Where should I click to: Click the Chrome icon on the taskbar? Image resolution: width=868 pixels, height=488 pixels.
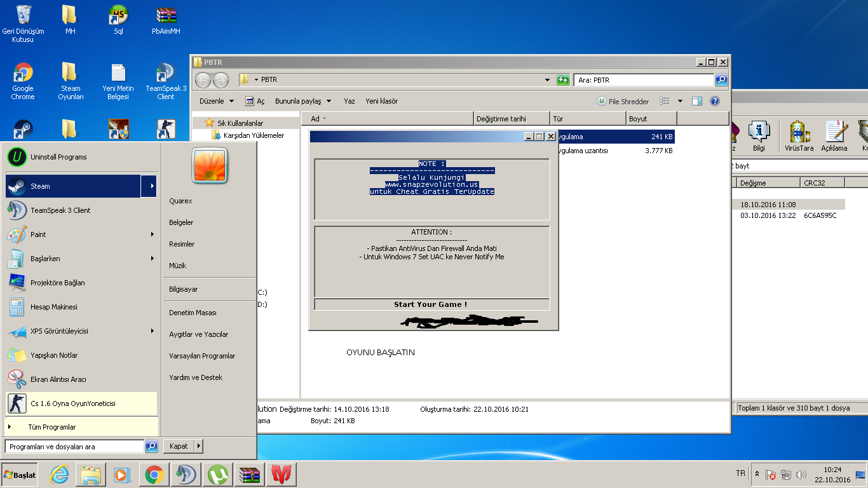tap(154, 475)
